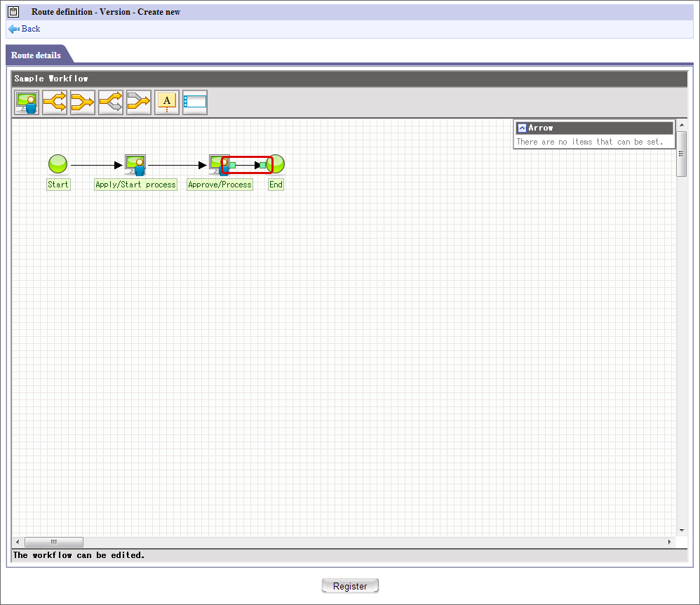Collapse the Arrow properties panel

click(522, 128)
